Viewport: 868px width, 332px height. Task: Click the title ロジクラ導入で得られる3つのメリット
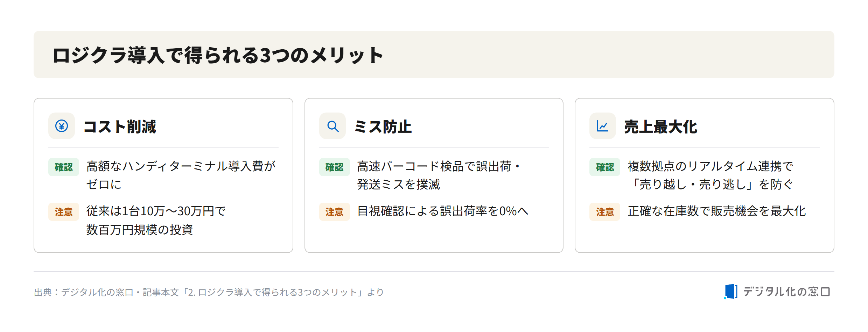point(218,55)
